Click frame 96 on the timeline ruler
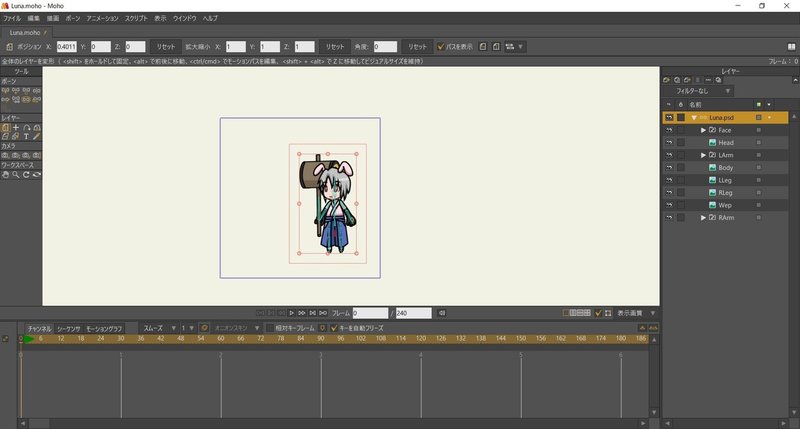The image size is (800, 429). [340, 339]
